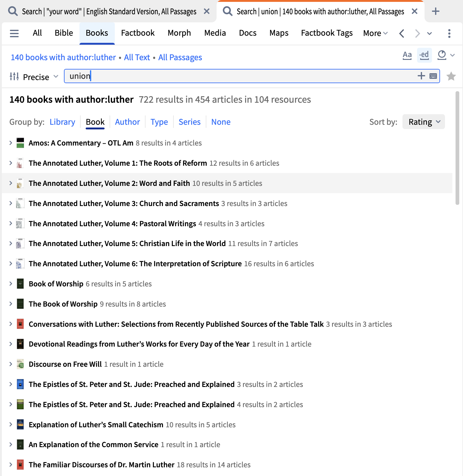463x476 pixels.
Task: Open the Sort by Rating dropdown
Action: click(x=424, y=122)
